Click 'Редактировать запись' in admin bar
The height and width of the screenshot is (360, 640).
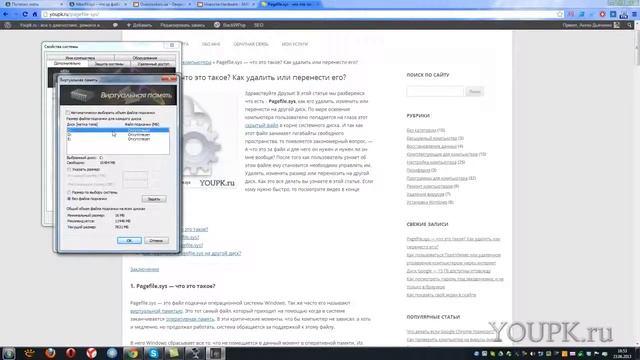[x=182, y=25]
